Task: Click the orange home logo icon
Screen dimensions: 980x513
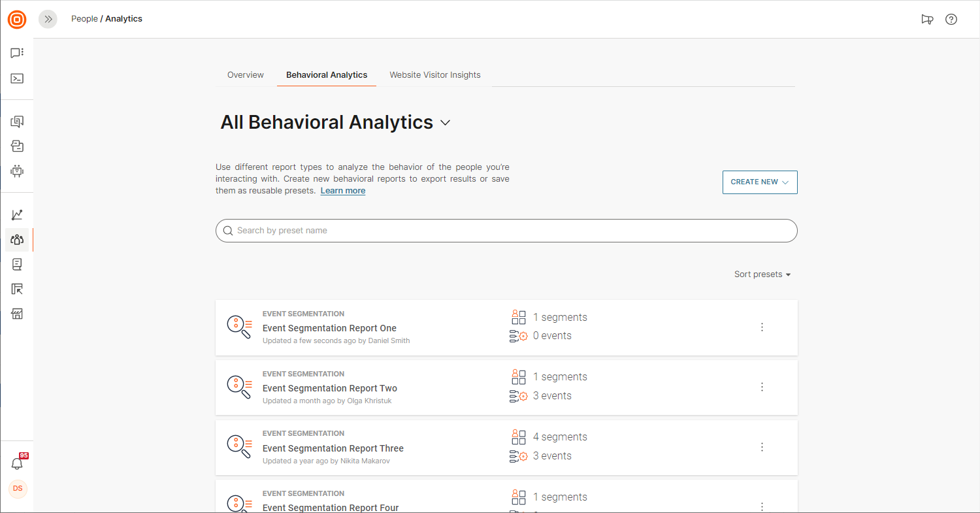Action: [17, 20]
